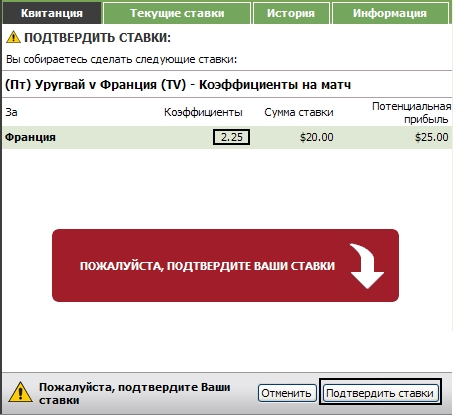Image resolution: width=453 pixels, height=415 pixels.
Task: Open the История tab
Action: 291,13
